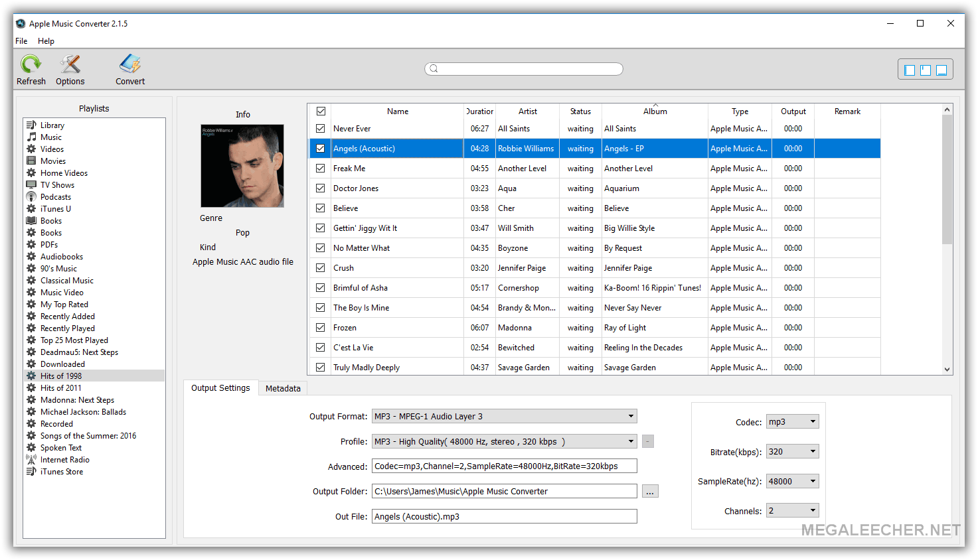
Task: Open the Profile dropdown
Action: point(505,442)
